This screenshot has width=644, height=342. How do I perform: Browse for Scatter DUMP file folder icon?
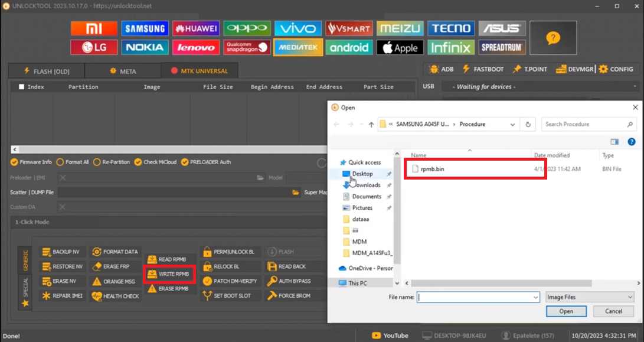pyautogui.click(x=295, y=193)
